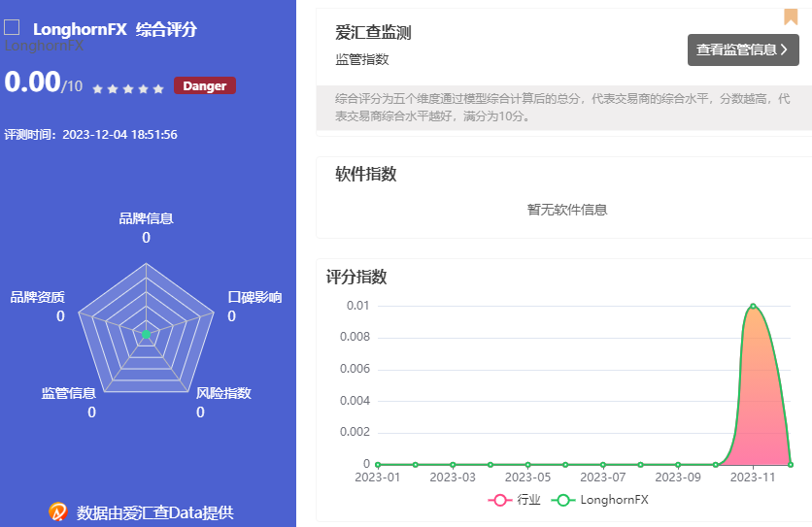The height and width of the screenshot is (527, 812).
Task: Click the bookmark ribbon icon
Action: 791,16
